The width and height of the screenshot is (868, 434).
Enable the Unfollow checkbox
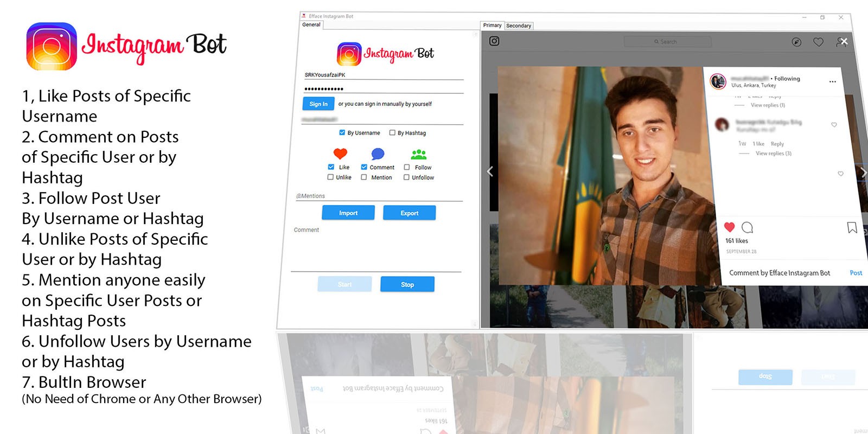(x=406, y=177)
